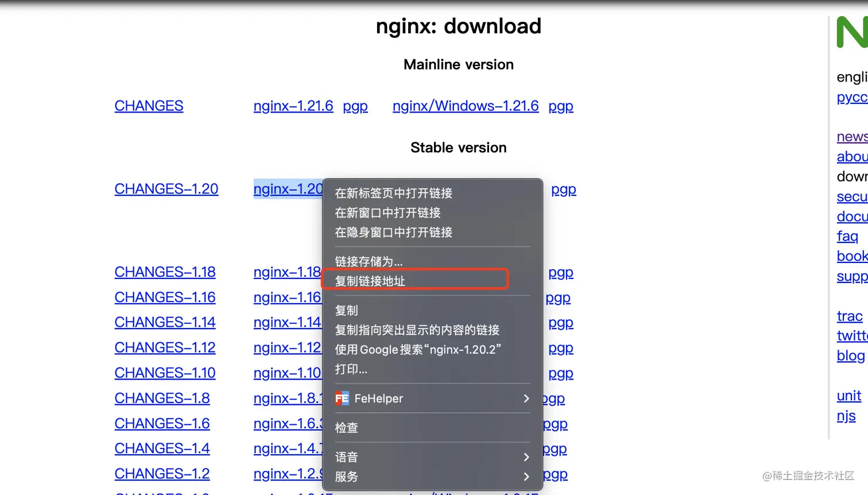868x495 pixels.
Task: Download nginx-1.14 legacy link
Action: pos(287,323)
